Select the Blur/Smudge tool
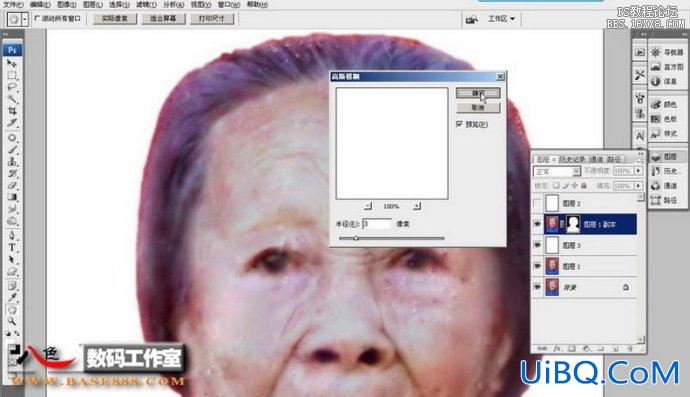 point(12,209)
